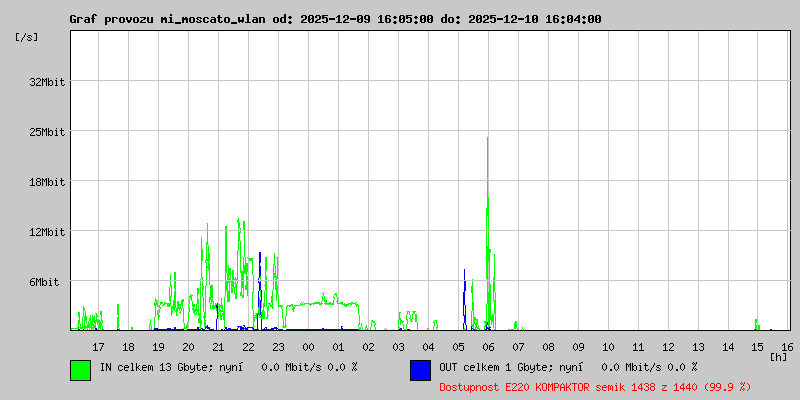
Task: Click the 32Mbit y-axis label
Action: tap(47, 82)
